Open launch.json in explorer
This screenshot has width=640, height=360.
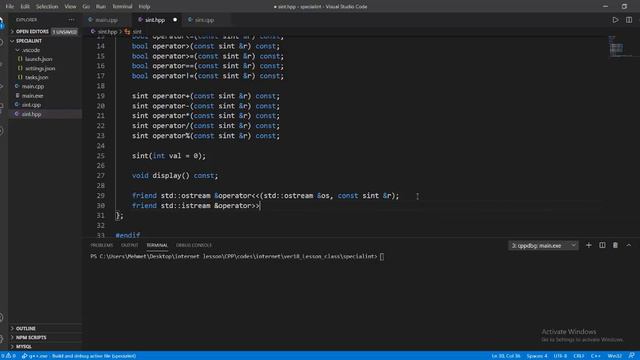[45, 59]
